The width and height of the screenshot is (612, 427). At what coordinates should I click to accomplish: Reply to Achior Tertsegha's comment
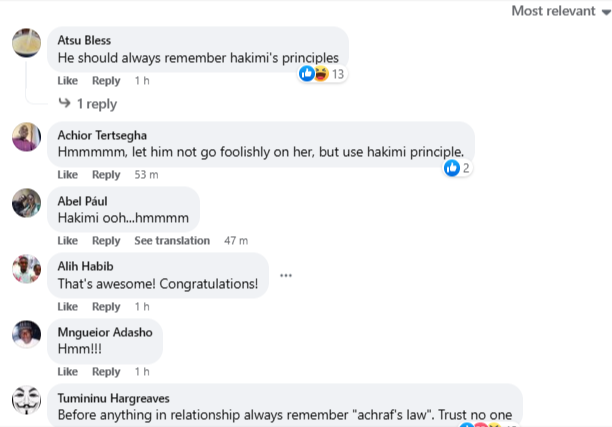106,175
